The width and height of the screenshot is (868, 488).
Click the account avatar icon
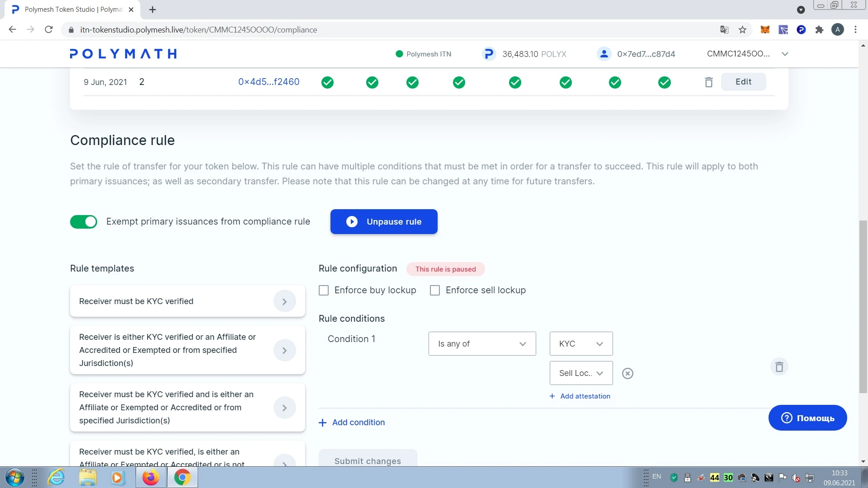[x=604, y=54]
